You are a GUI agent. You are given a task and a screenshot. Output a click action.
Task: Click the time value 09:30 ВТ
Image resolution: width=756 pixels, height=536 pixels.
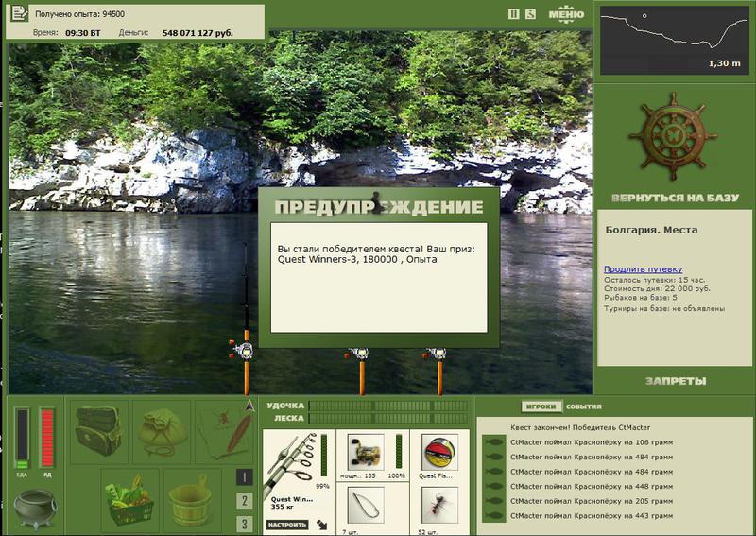pyautogui.click(x=83, y=33)
